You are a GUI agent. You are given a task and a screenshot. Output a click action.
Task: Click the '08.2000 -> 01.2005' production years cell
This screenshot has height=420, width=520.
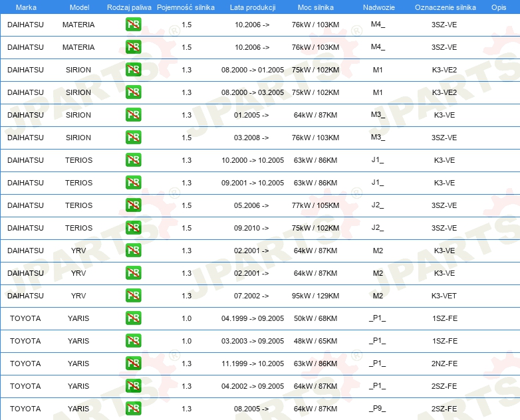tap(253, 70)
